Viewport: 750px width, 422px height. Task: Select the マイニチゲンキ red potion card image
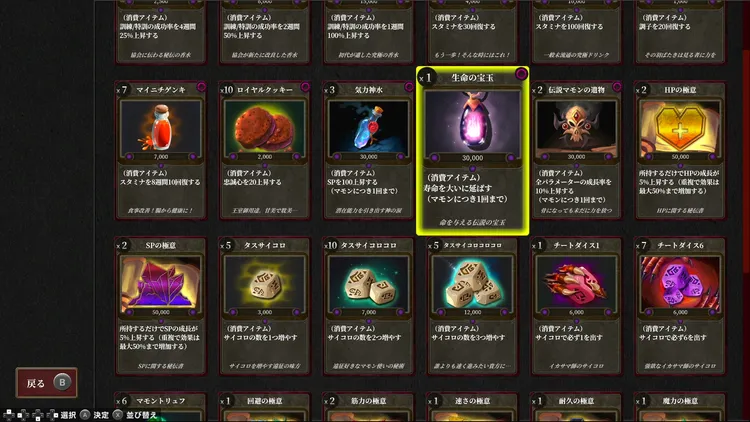point(161,128)
